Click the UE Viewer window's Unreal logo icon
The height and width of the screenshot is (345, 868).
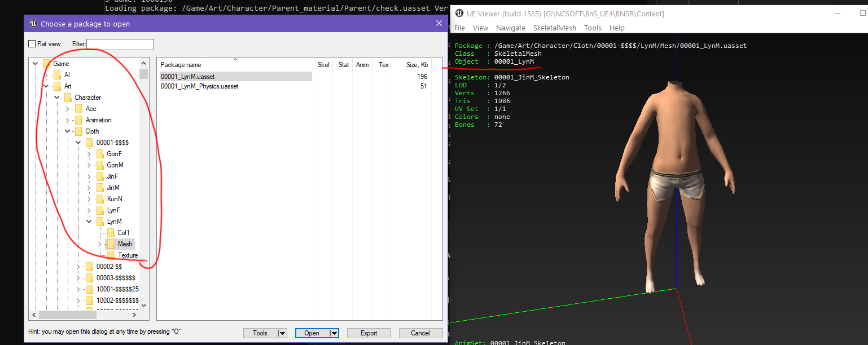(459, 14)
